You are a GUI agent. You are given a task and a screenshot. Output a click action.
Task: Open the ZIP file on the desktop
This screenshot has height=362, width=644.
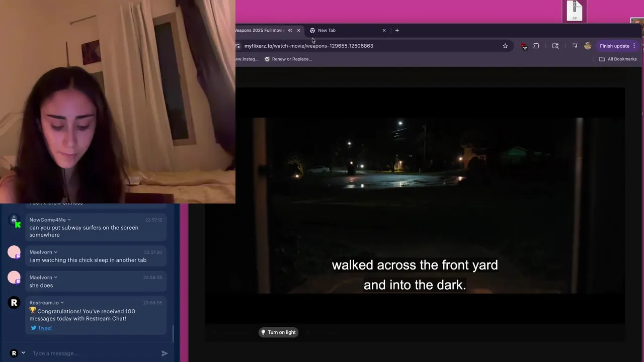tap(575, 11)
